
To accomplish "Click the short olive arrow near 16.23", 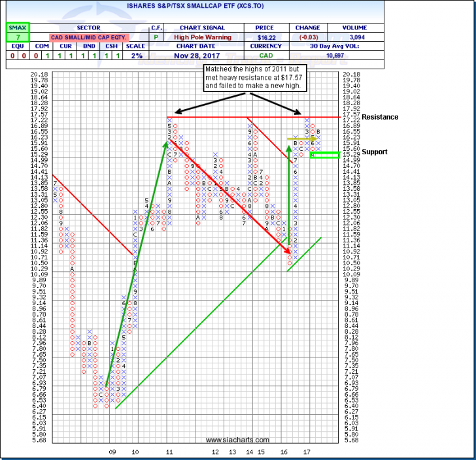I will [302, 139].
